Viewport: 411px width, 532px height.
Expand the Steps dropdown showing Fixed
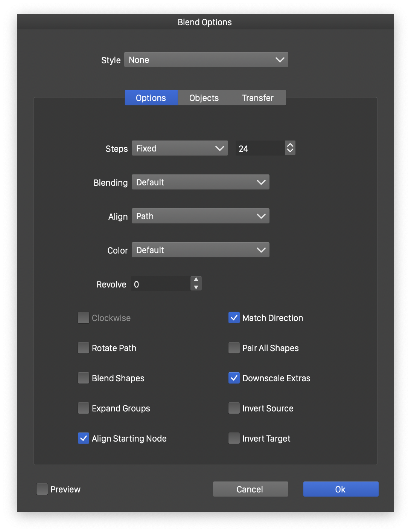pos(180,148)
